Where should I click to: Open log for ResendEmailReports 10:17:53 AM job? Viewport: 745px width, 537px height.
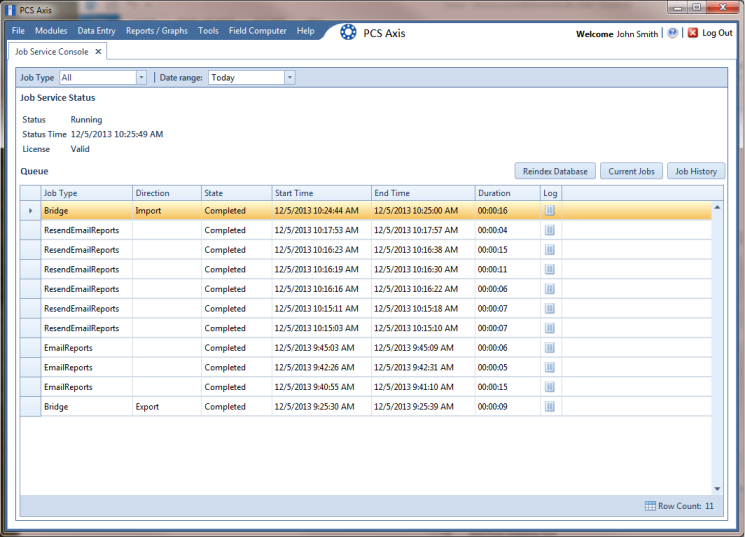point(550,230)
